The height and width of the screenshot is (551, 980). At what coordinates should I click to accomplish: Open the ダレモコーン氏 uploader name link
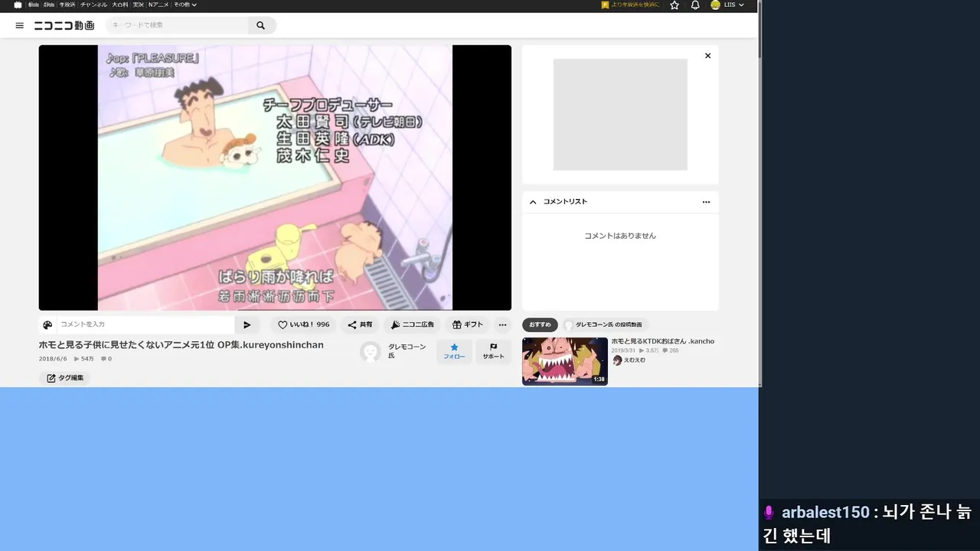[407, 351]
